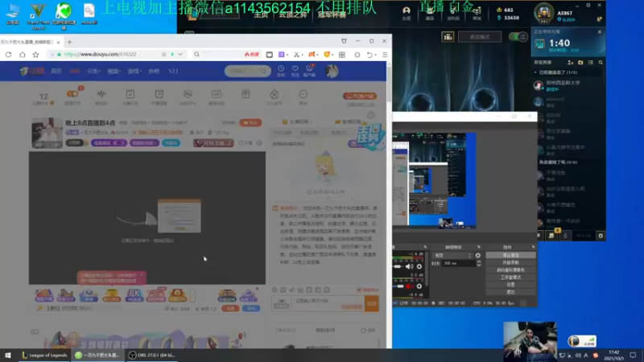Viewport: 644px width, 362px height.
Task: Click the browser undo close-tab icon
Action: [x=369, y=55]
